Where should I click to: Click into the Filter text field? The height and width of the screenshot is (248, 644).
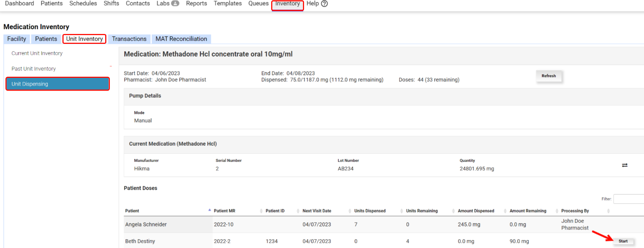click(x=628, y=199)
